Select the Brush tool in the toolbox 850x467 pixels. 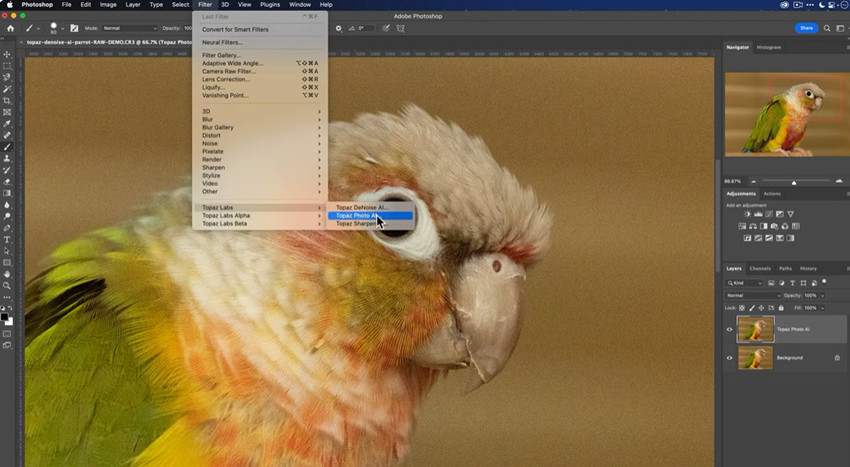pyautogui.click(x=7, y=147)
